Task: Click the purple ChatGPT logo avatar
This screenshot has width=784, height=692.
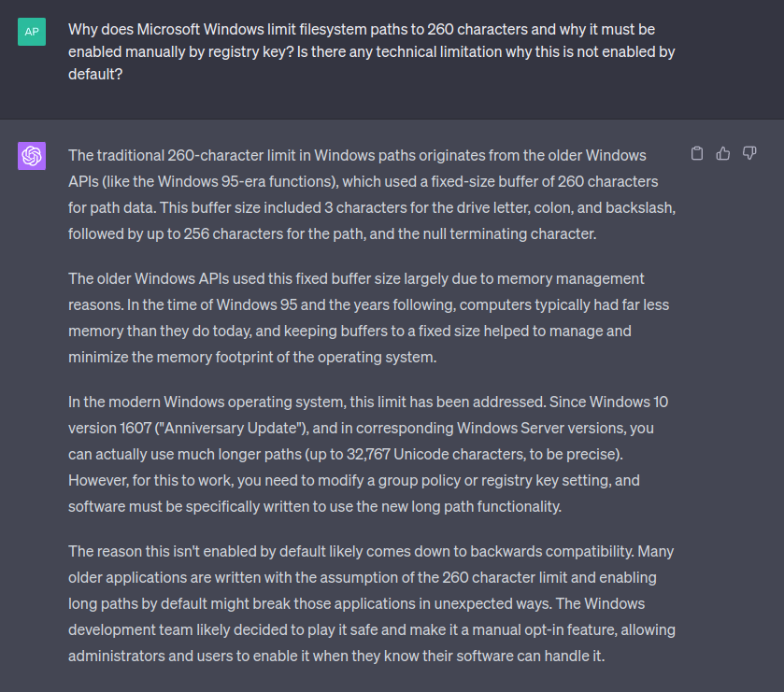Action: point(32,155)
